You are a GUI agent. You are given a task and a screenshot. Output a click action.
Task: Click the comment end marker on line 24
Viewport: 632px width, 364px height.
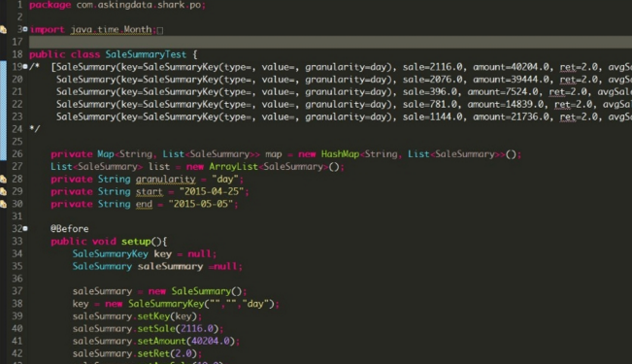[35, 129]
